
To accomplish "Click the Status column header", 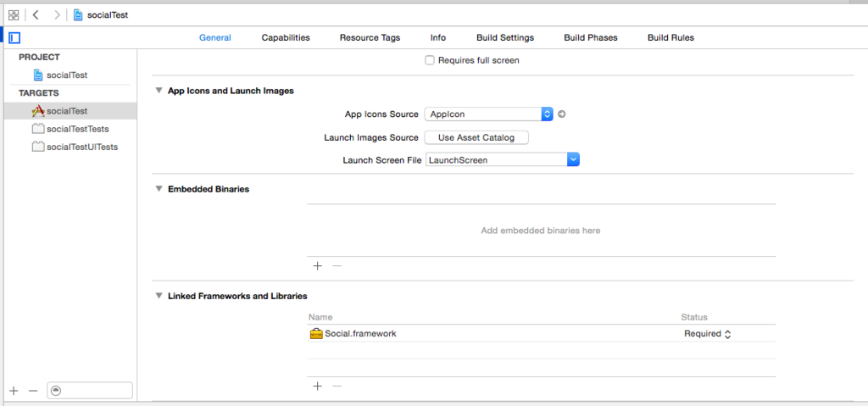I will (694, 317).
